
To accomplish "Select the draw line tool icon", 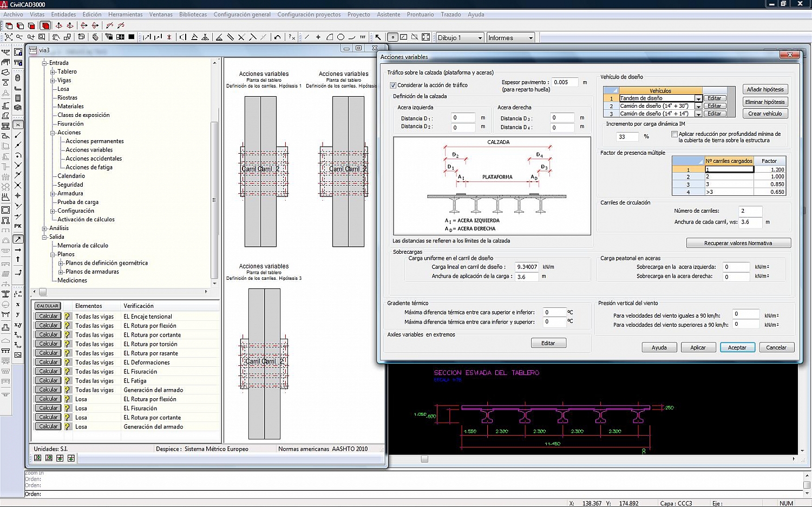I will [307, 37].
